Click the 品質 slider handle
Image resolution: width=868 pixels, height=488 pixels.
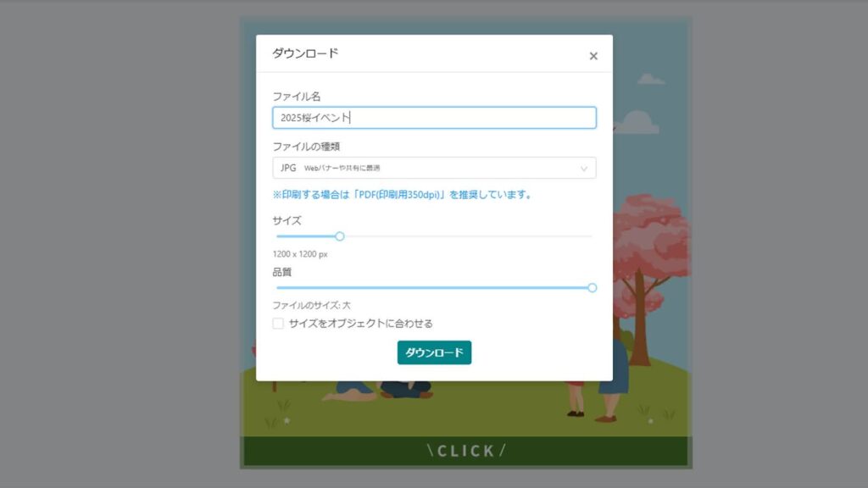(592, 288)
